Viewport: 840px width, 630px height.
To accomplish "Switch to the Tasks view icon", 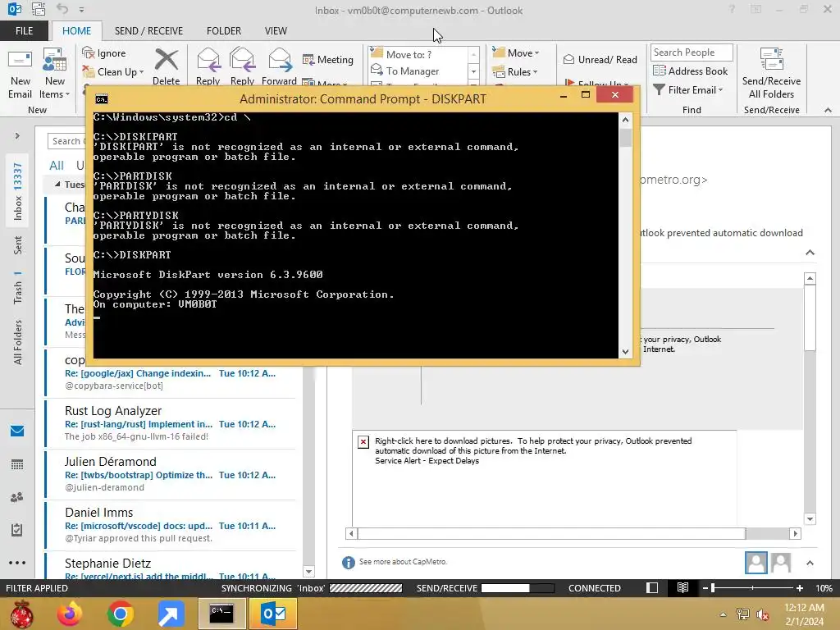I will pos(17,530).
